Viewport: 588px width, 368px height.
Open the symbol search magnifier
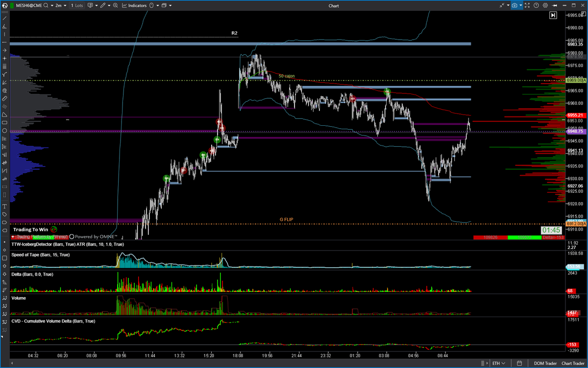click(46, 5)
